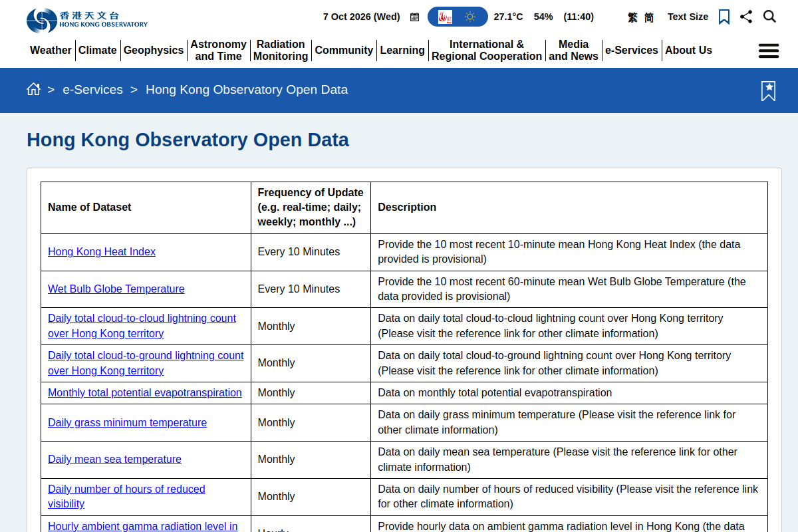This screenshot has height=532, width=798.
Task: Open International & Regional Cooperation menu
Action: point(487,51)
